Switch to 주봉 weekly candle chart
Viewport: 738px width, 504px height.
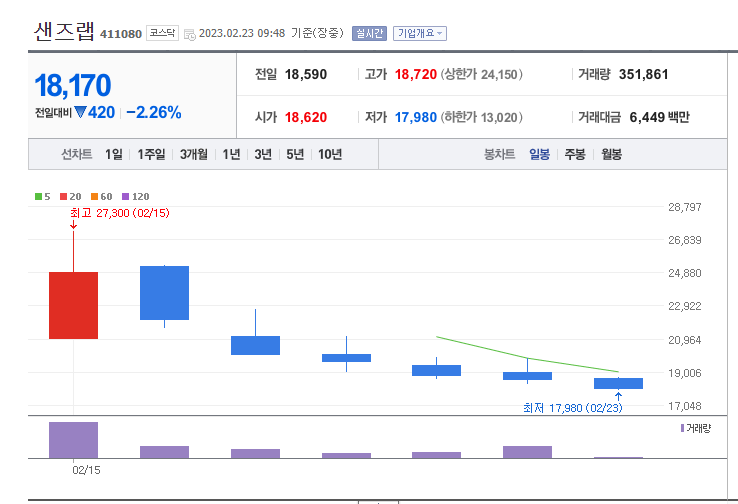point(575,154)
